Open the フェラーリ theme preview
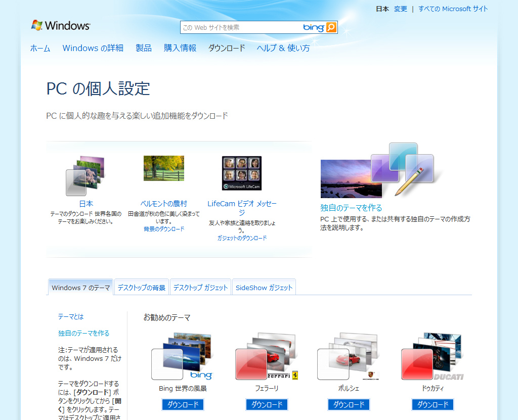The height and width of the screenshot is (420, 518). tap(267, 356)
